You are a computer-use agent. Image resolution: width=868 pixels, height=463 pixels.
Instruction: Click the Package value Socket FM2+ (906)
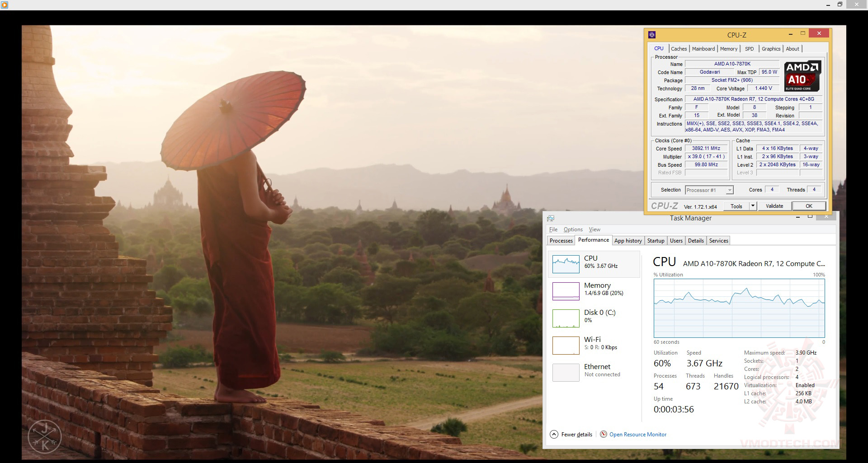(x=732, y=80)
